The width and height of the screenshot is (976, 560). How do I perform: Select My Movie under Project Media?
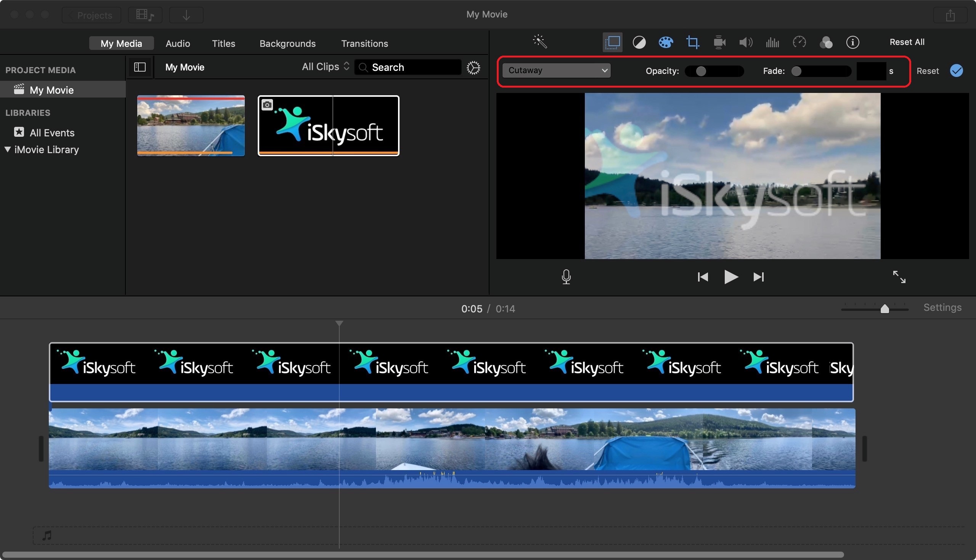point(63,90)
